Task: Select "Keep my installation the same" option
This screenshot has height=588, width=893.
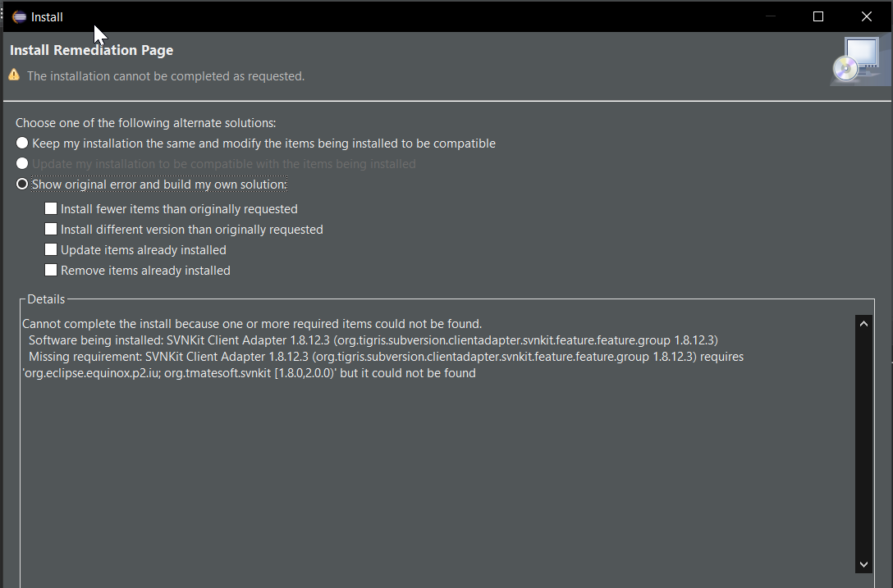Action: pyautogui.click(x=22, y=142)
